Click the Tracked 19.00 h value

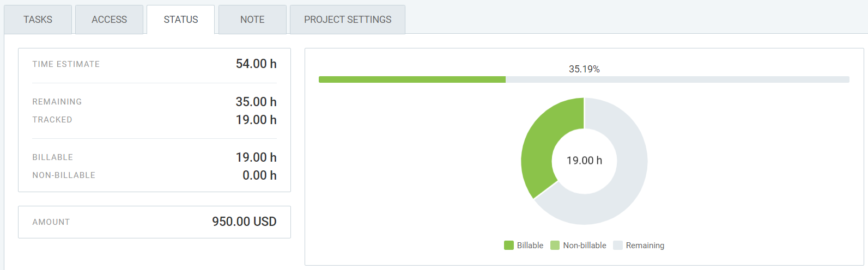(x=256, y=120)
